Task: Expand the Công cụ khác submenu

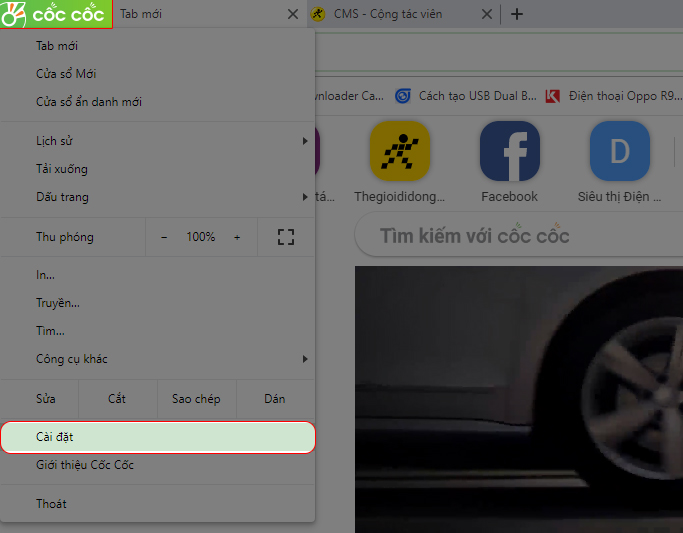Action: 158,359
